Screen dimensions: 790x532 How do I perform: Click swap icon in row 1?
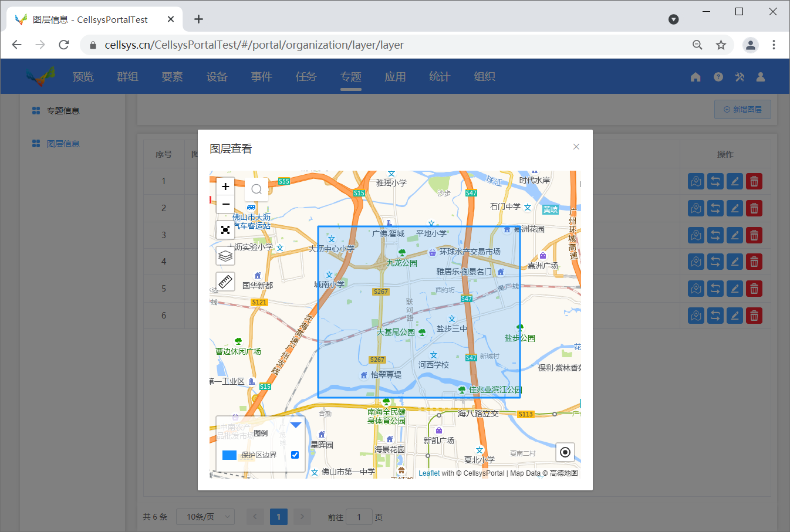(715, 181)
